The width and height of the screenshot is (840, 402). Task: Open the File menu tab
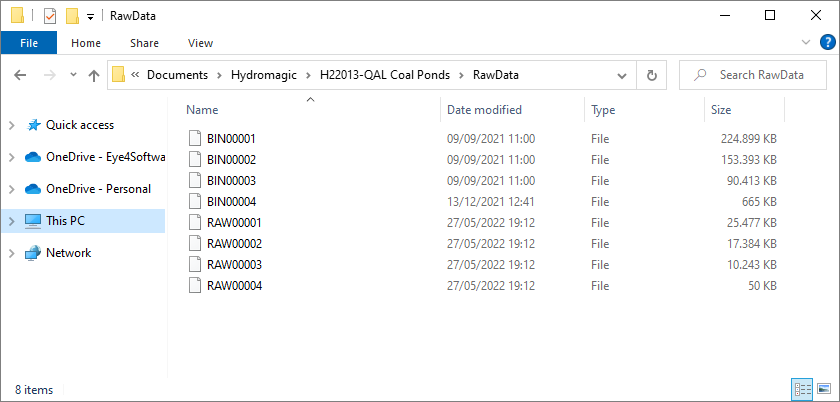(x=28, y=43)
